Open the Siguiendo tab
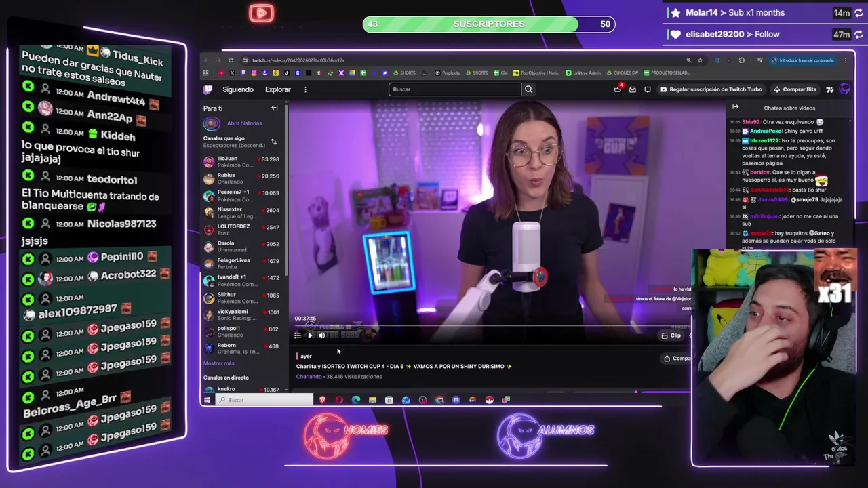Viewport: 868px width, 488px height. [x=237, y=89]
